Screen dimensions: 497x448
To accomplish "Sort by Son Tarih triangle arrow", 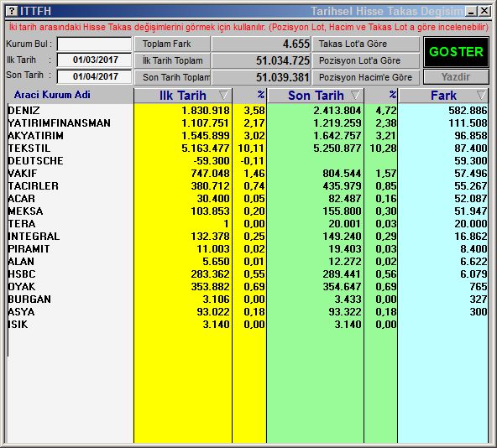I will (x=355, y=95).
